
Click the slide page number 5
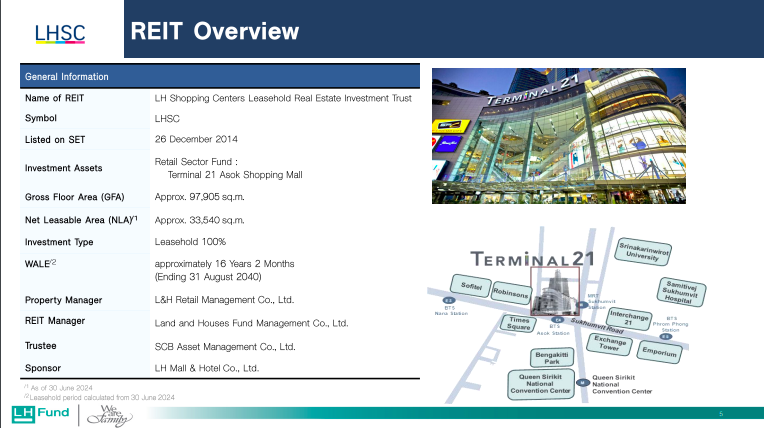tap(721, 414)
